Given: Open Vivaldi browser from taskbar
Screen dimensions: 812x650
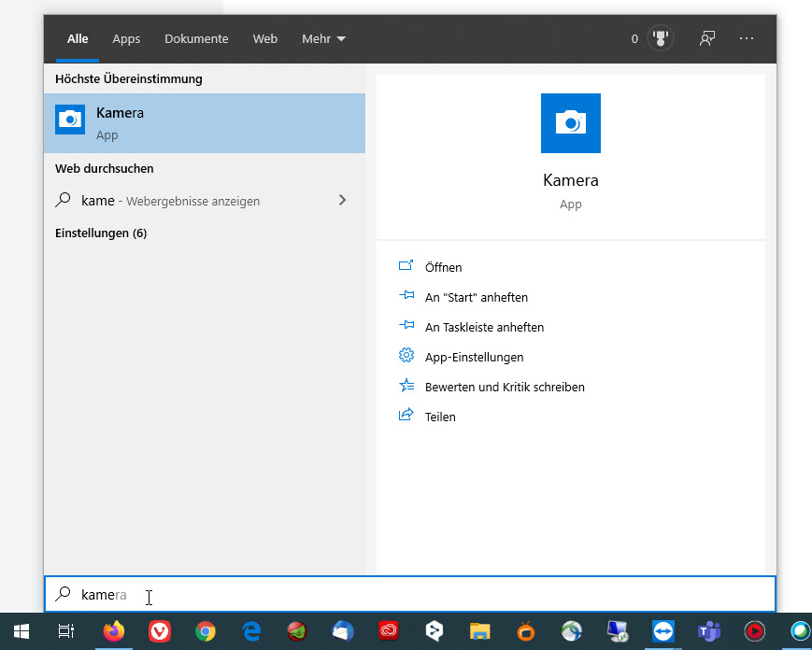Looking at the screenshot, I should 160,631.
